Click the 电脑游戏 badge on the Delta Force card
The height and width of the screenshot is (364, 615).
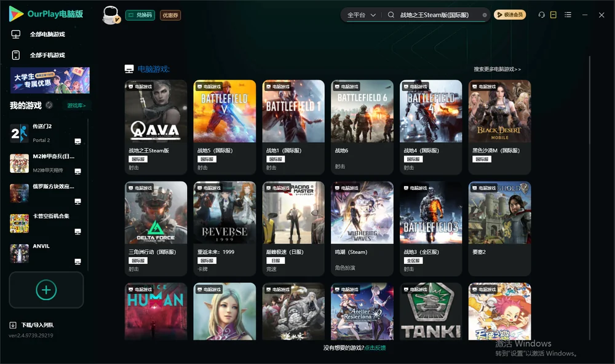(140, 188)
